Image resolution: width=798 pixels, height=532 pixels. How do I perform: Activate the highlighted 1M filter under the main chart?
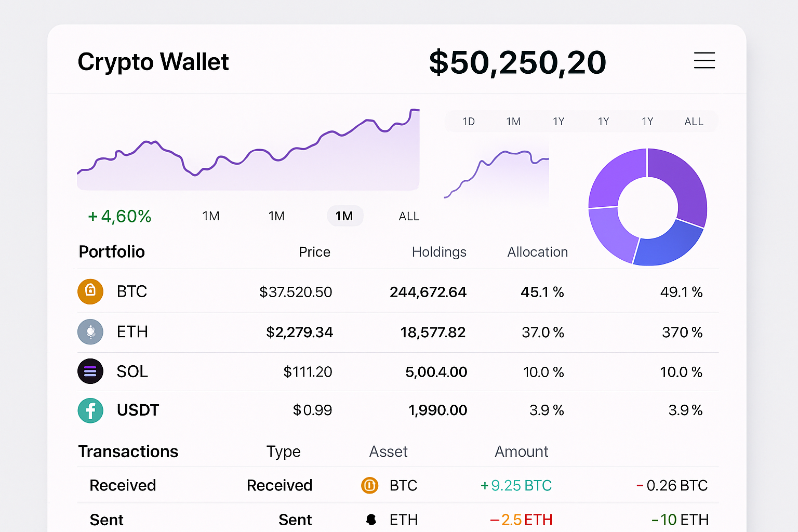coord(345,216)
